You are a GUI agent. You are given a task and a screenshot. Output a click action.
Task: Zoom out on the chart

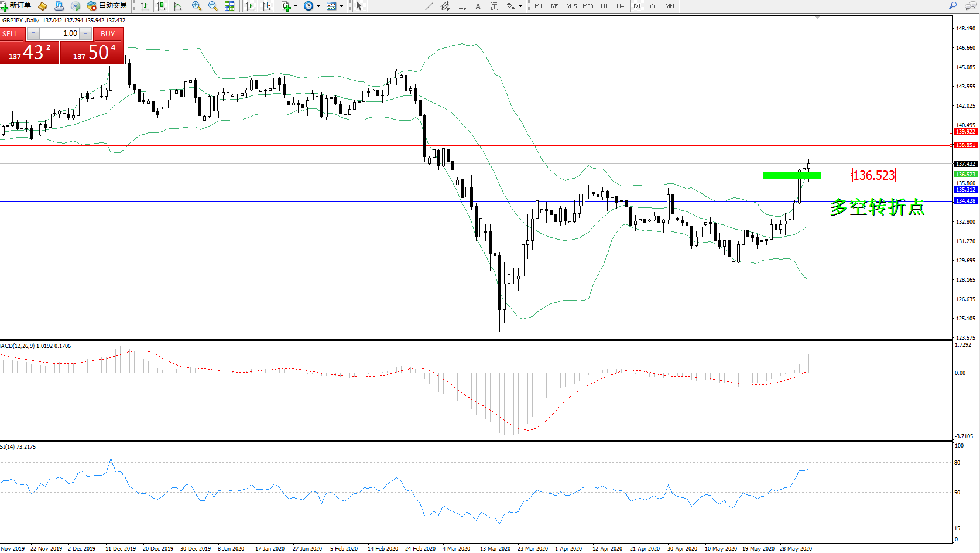coord(213,6)
